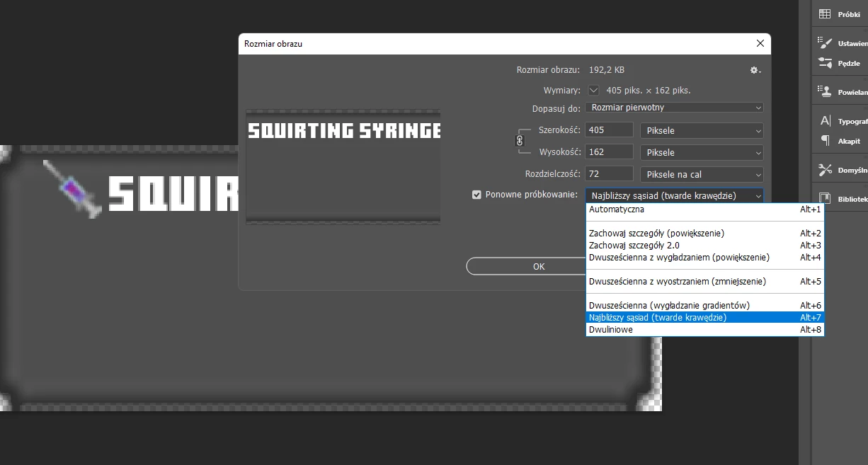Choose Dwusześcienna z wyostrzaniem (zmniejszenie)
The width and height of the screenshot is (868, 465).
(x=705, y=281)
